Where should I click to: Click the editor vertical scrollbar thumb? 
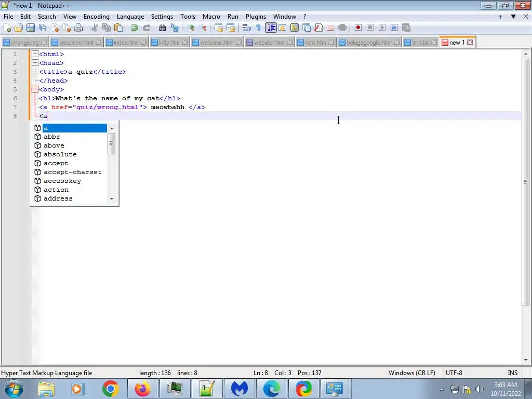526,182
